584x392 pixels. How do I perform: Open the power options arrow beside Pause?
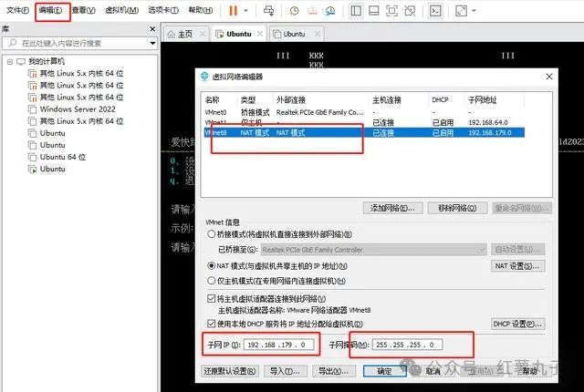245,11
